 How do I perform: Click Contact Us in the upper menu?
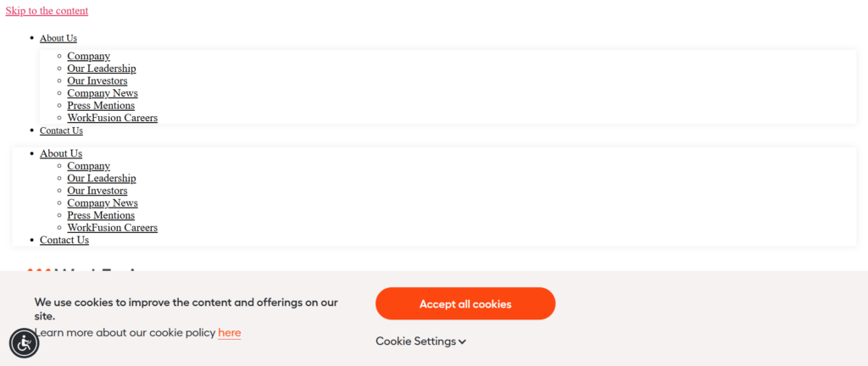tap(61, 130)
